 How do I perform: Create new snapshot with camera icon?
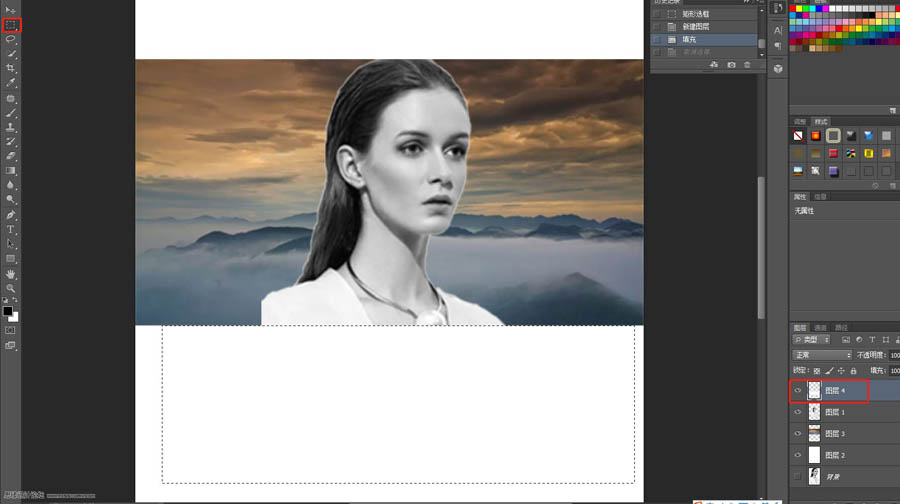[731, 65]
